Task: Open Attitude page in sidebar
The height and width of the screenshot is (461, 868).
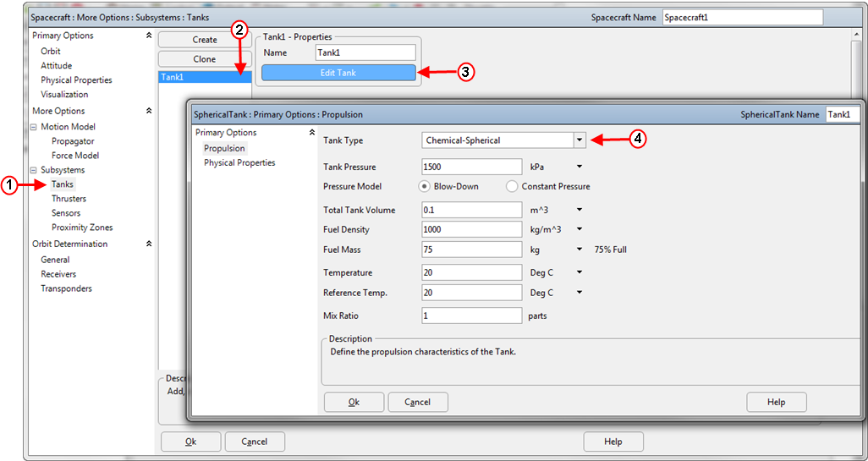Action: 57,65
